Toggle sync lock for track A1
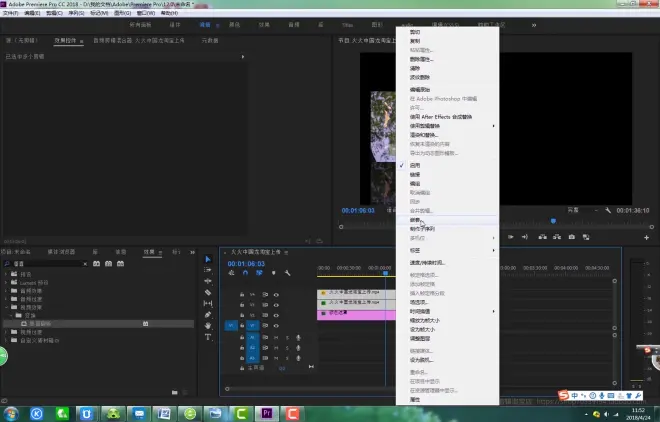This screenshot has height=422, width=660. click(x=265, y=337)
